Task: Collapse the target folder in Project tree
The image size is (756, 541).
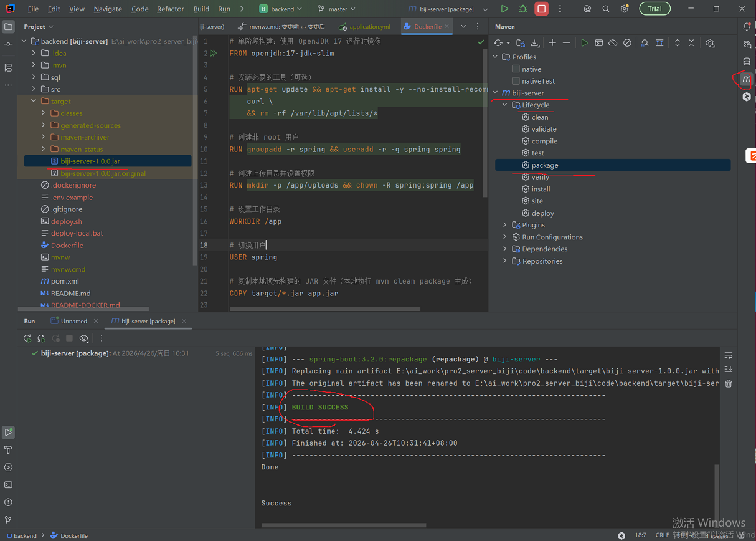Action: click(34, 101)
